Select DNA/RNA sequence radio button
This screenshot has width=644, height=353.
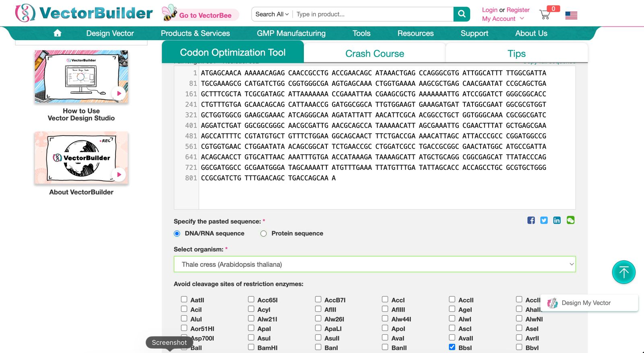click(177, 233)
